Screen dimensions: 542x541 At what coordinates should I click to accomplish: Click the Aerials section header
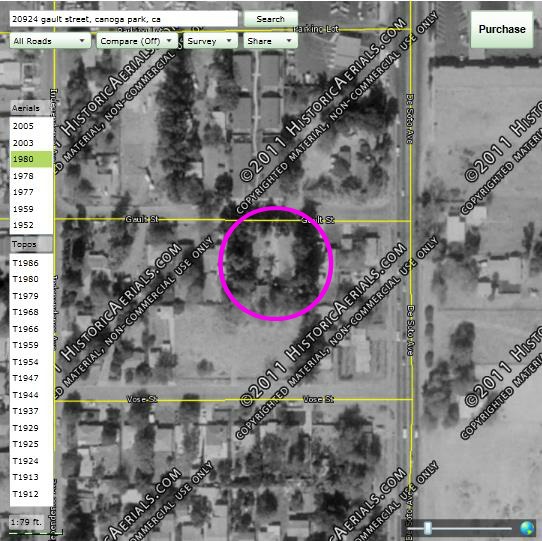point(31,108)
